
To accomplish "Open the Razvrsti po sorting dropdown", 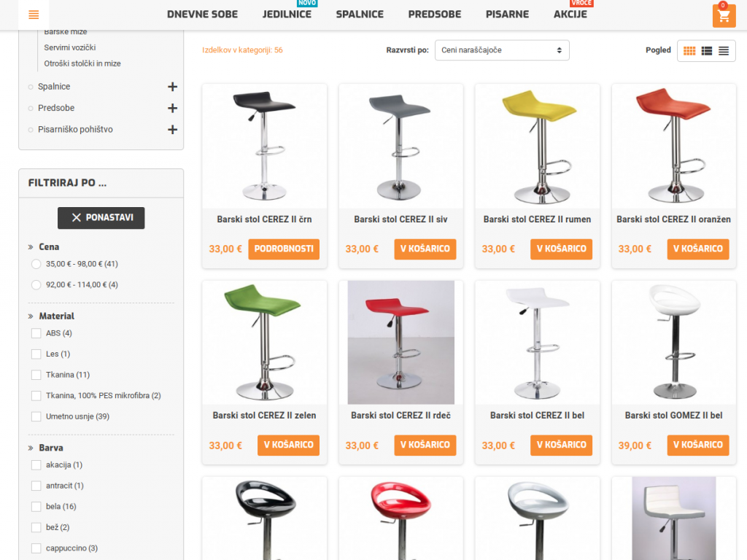I will click(502, 50).
